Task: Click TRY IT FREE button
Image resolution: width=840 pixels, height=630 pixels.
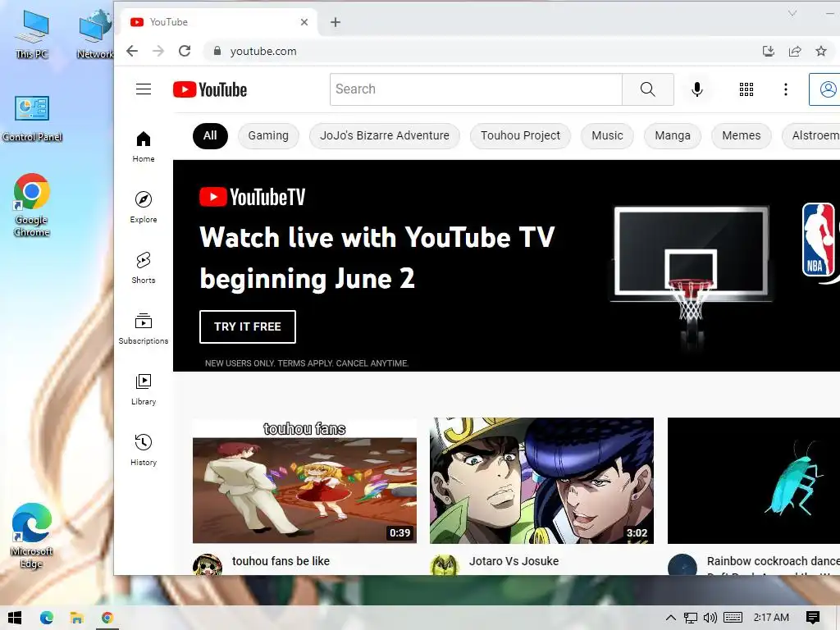Action: pos(248,326)
